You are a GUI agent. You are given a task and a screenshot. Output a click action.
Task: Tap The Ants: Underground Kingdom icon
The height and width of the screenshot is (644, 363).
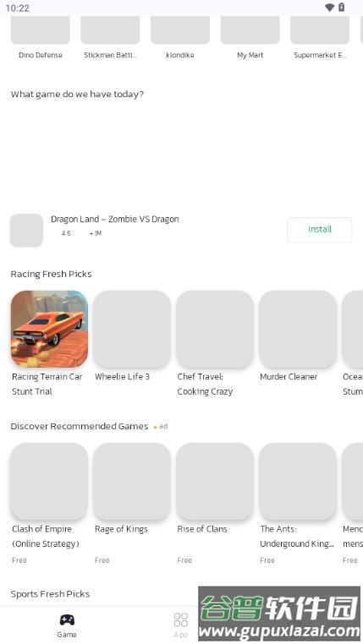(298, 482)
